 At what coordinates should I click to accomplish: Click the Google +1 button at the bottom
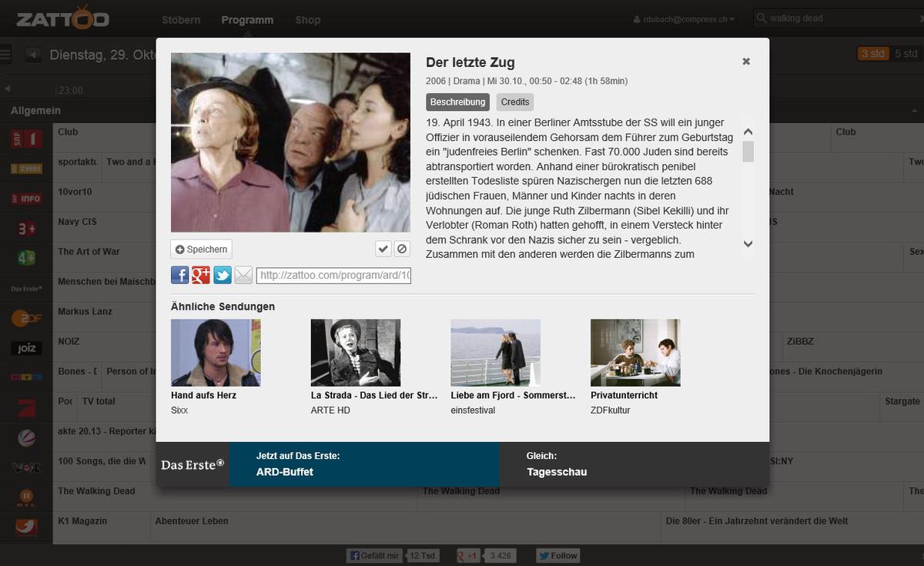tap(468, 555)
